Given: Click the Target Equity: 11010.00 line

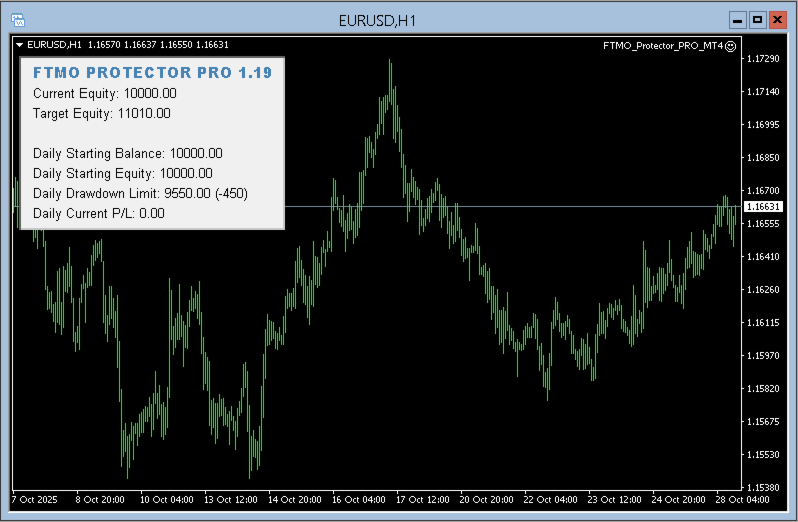Looking at the screenshot, I should (x=102, y=113).
